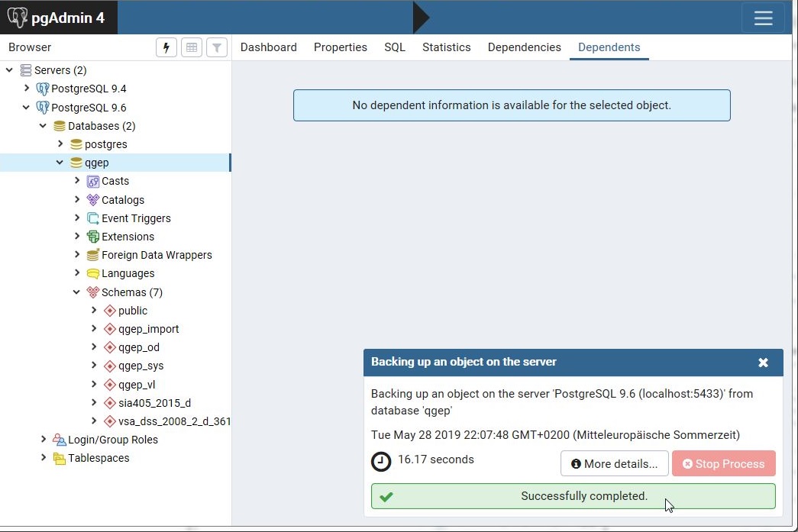Open the hamburger menu in header
This screenshot has width=798, height=532.
pyautogui.click(x=763, y=18)
